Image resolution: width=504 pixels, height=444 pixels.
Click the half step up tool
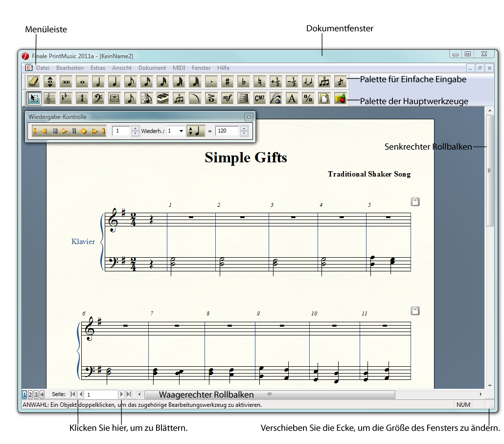[276, 82]
